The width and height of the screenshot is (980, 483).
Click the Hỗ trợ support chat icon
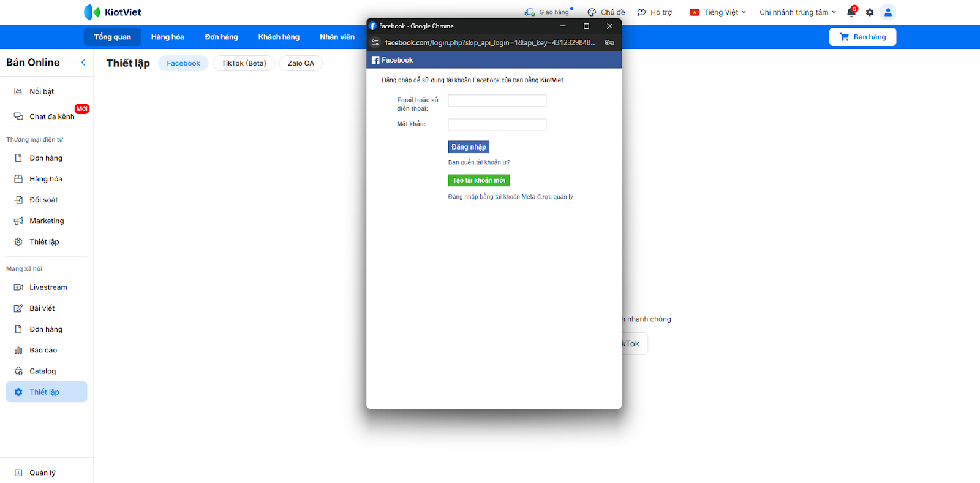tap(641, 12)
